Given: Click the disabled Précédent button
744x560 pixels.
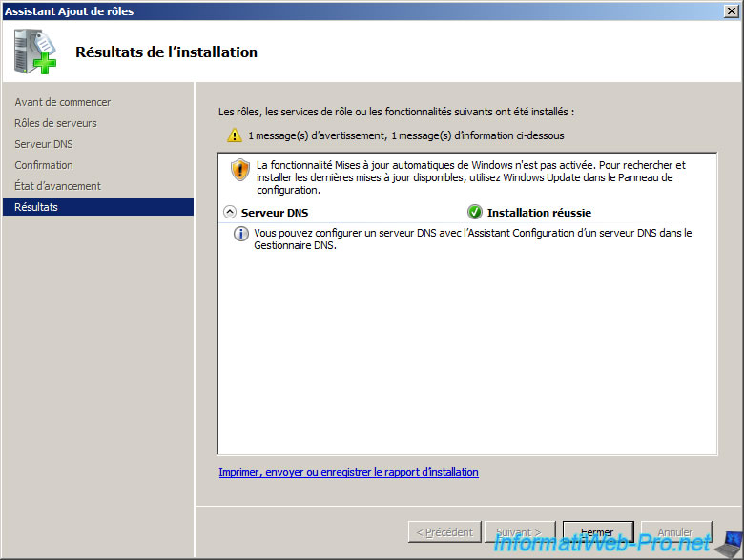Looking at the screenshot, I should [x=444, y=532].
